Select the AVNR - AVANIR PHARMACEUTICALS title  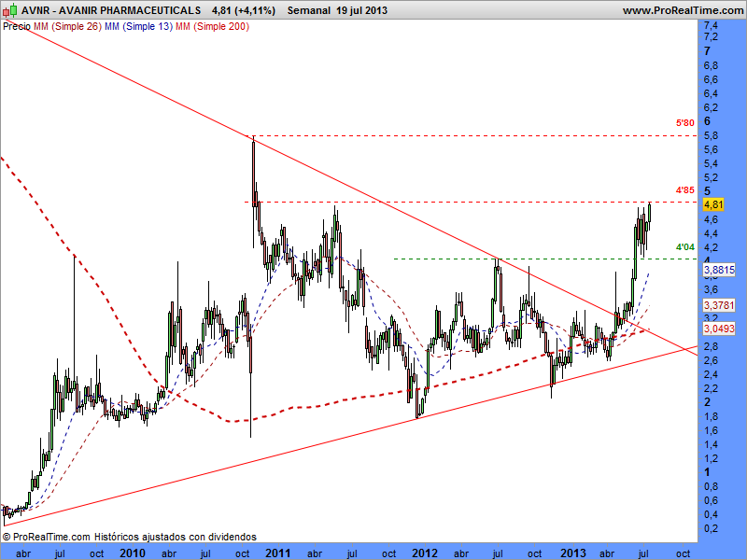pyautogui.click(x=111, y=10)
